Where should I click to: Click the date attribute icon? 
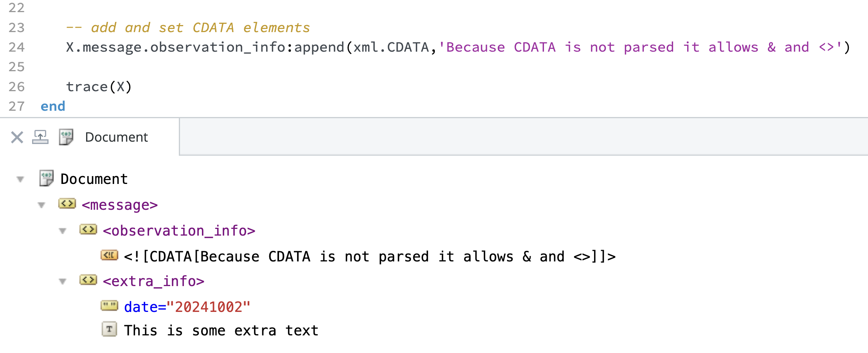(x=109, y=306)
